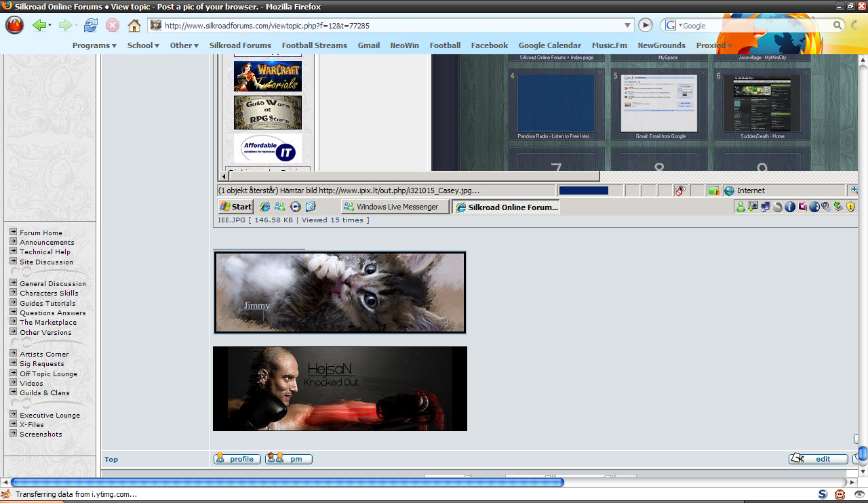Open Greasemonkey via the monkey status-bar icon
The height and width of the screenshot is (503, 868).
(x=840, y=494)
